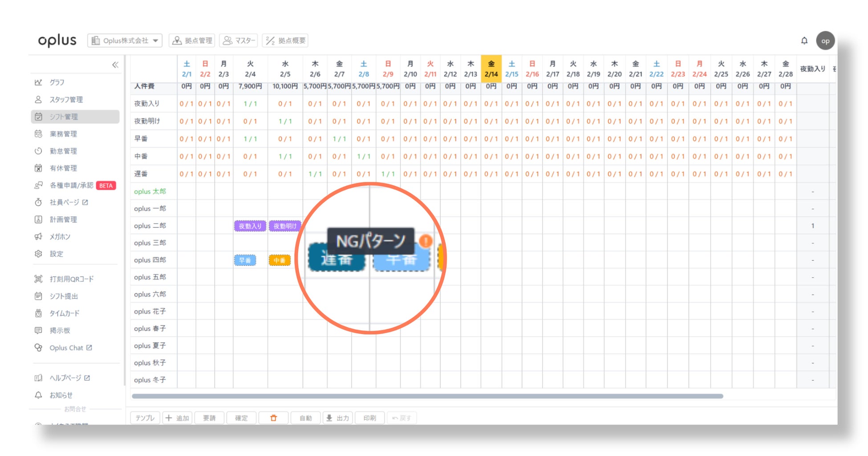Click the 設定 gear icon
868x456 pixels.
(x=38, y=254)
